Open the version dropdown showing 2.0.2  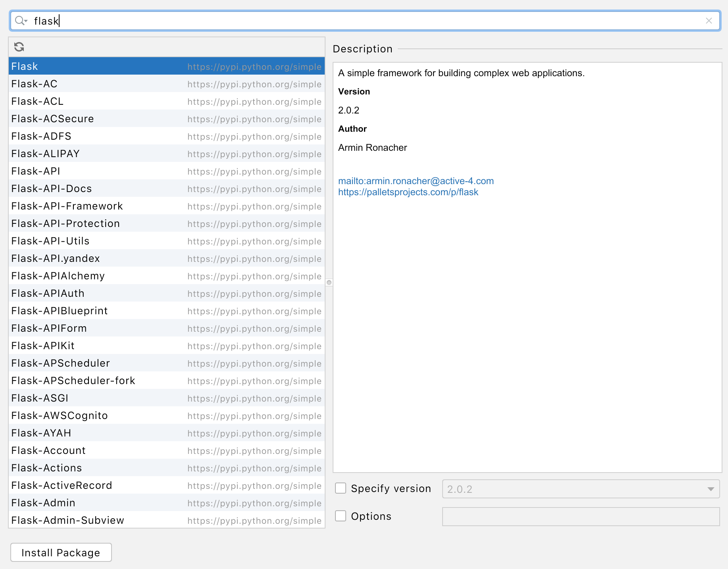coord(710,489)
